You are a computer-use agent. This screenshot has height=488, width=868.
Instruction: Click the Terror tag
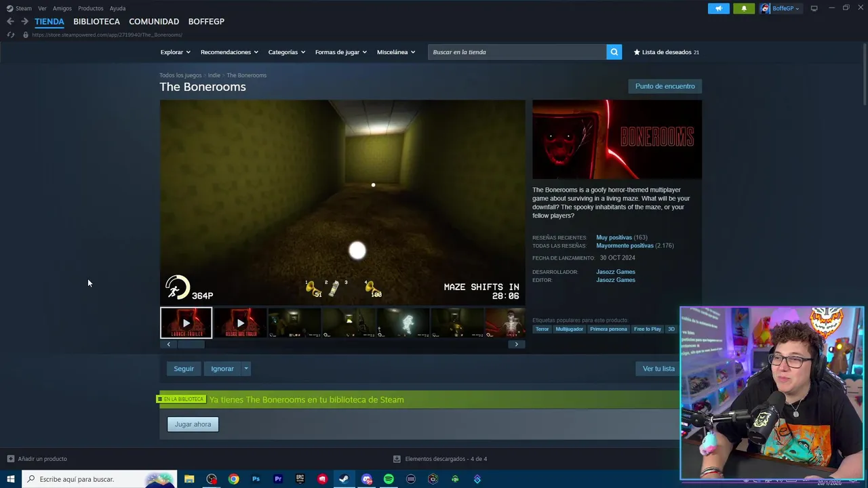pyautogui.click(x=542, y=329)
